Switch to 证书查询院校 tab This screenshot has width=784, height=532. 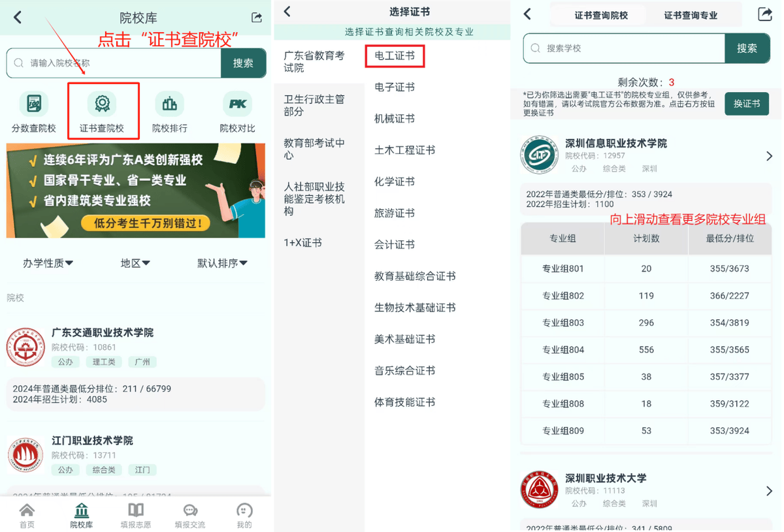(x=601, y=15)
